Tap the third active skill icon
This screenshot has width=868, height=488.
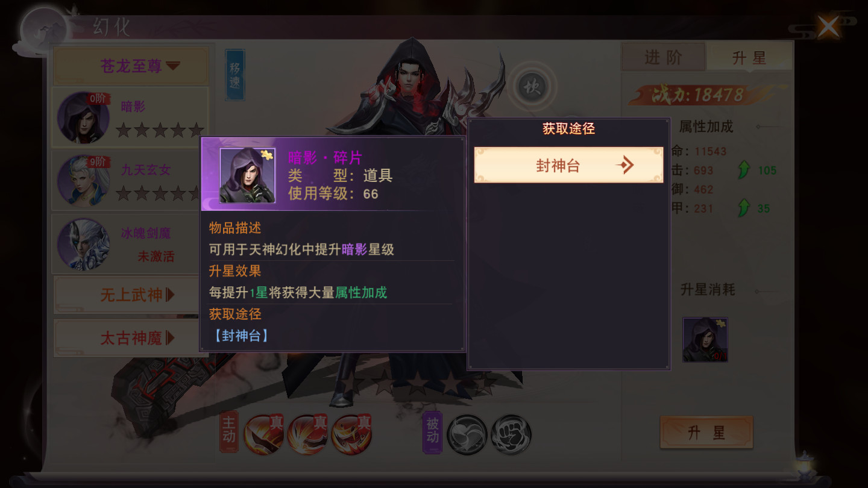click(x=351, y=434)
